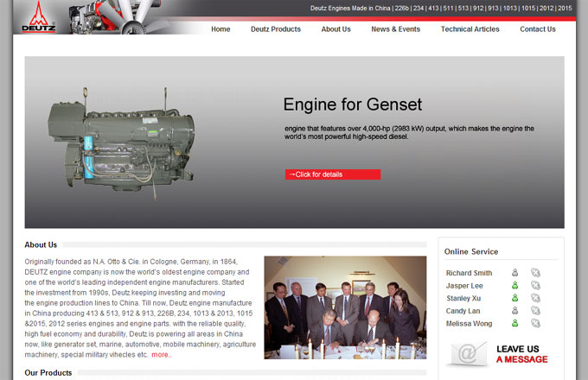Click Jasper Lee's chat bubble icon
This screenshot has width=588, height=380.
click(535, 285)
